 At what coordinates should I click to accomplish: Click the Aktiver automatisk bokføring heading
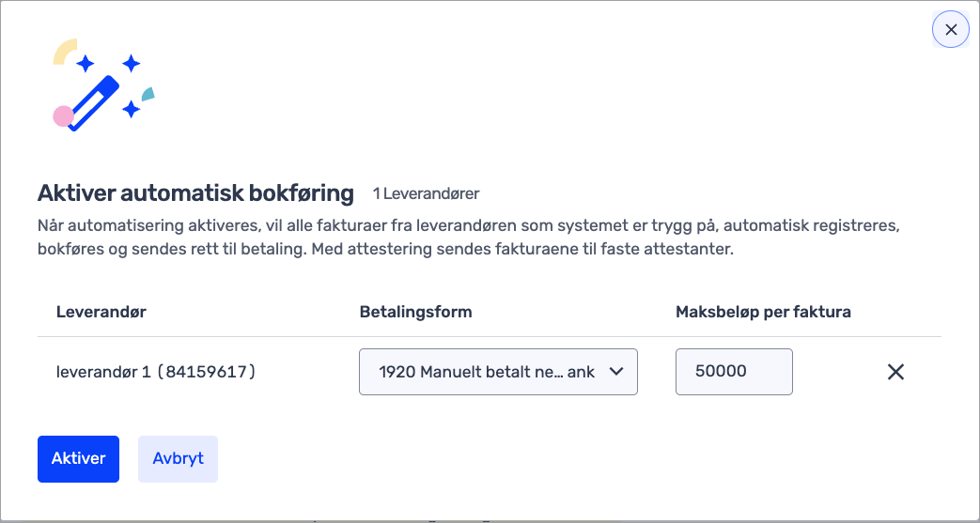tap(195, 193)
